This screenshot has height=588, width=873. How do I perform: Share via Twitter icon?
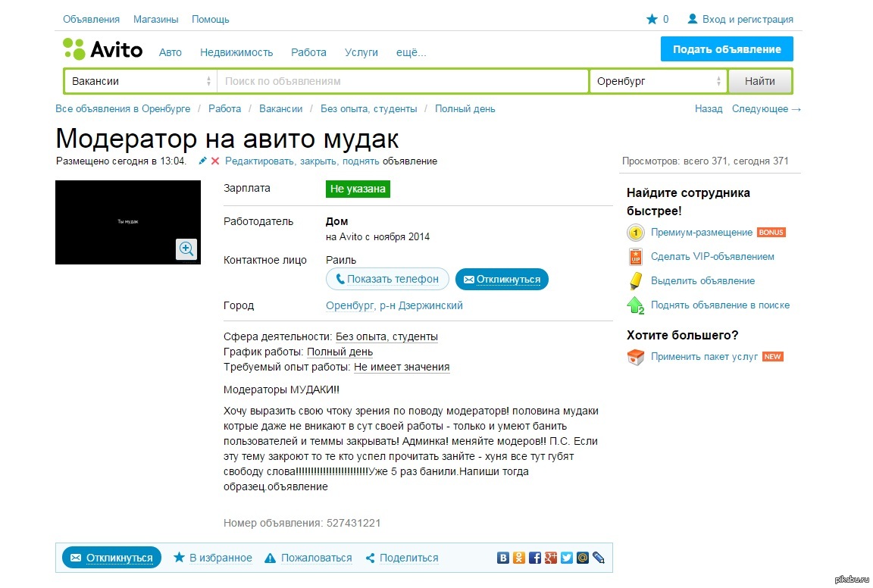[567, 558]
